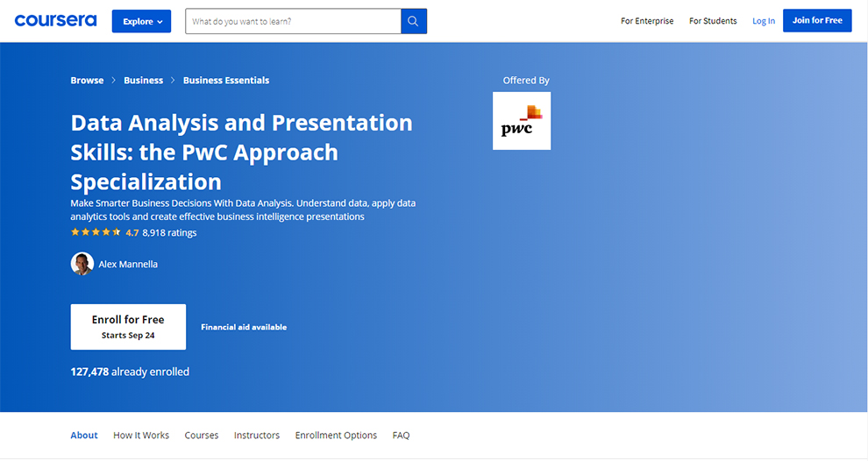Click the Enroll for Free button
The height and width of the screenshot is (461, 868).
pyautogui.click(x=128, y=327)
